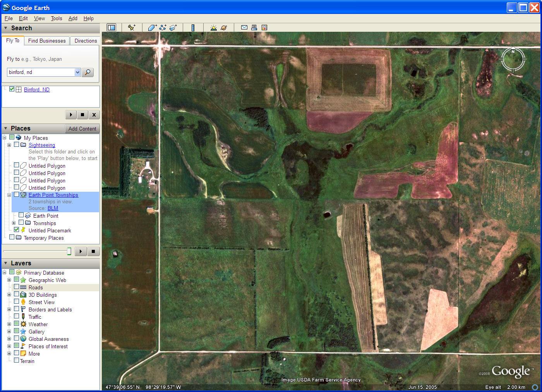542x392 pixels.
Task: Check the Earth Point Townships checkbox
Action: (16, 194)
